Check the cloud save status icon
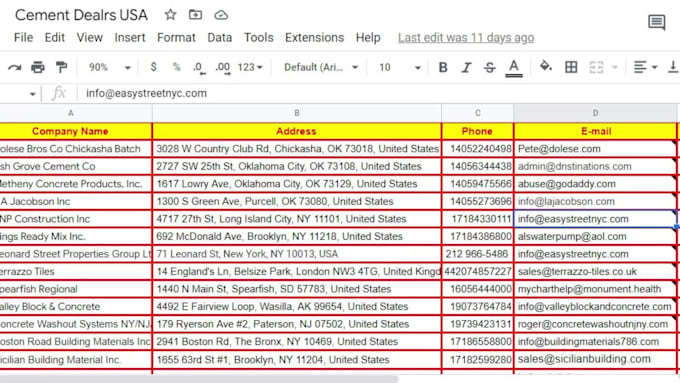The height and width of the screenshot is (383, 680). tap(221, 15)
